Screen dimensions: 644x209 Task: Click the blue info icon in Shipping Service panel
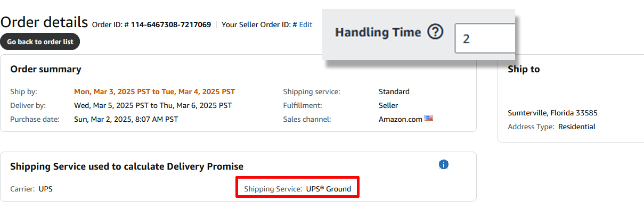(x=444, y=164)
